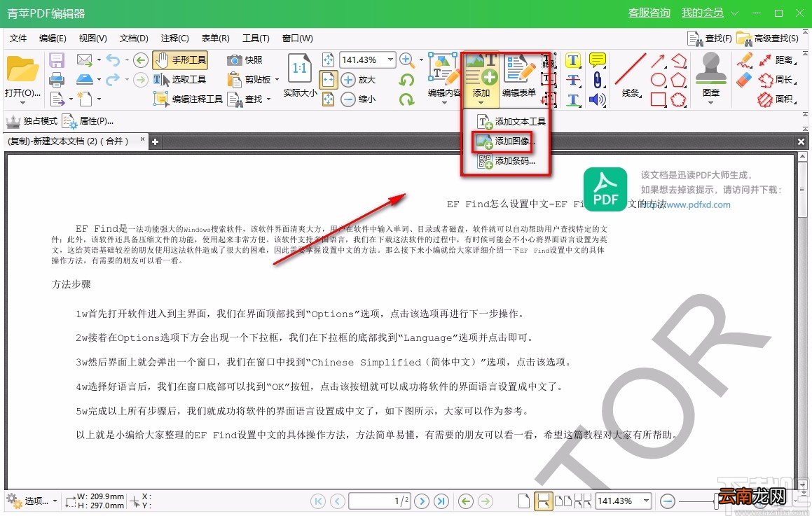812x516 pixels.
Task: Choose Add Image (添加图像) menu entry
Action: [x=504, y=141]
